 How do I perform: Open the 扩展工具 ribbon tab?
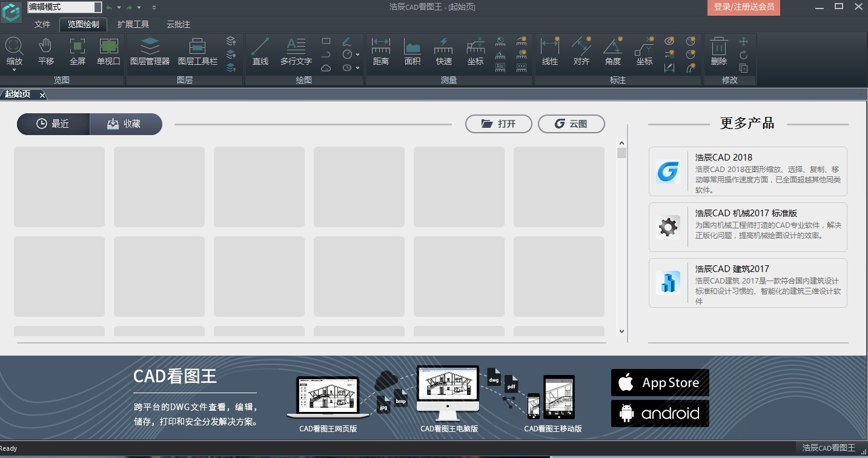point(133,24)
